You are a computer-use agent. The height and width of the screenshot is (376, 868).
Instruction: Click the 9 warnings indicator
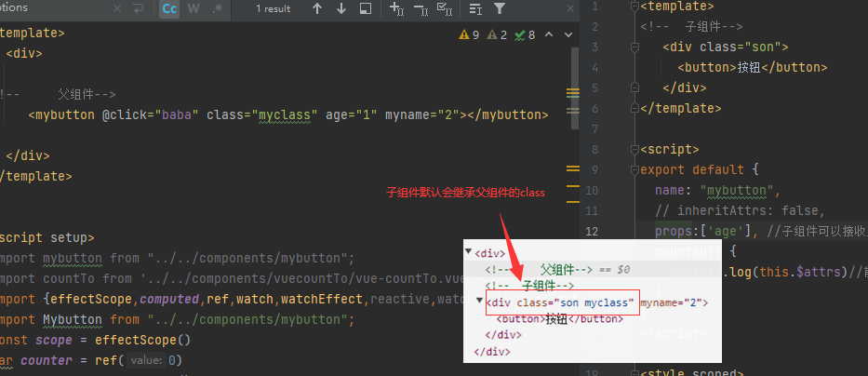coord(469,34)
